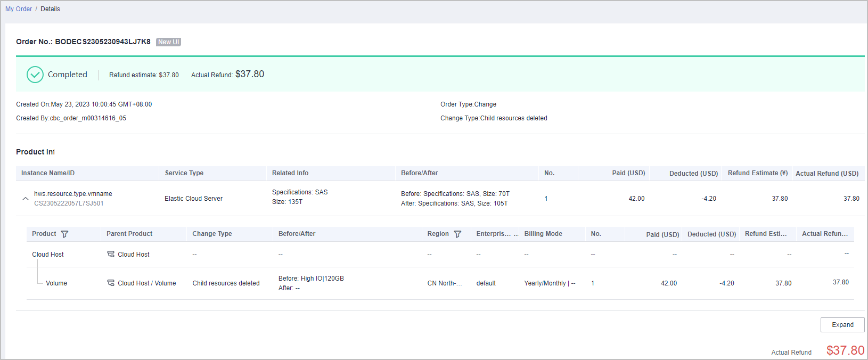
Task: Click the server icon beside Cloud Host parent product
Action: click(x=111, y=254)
